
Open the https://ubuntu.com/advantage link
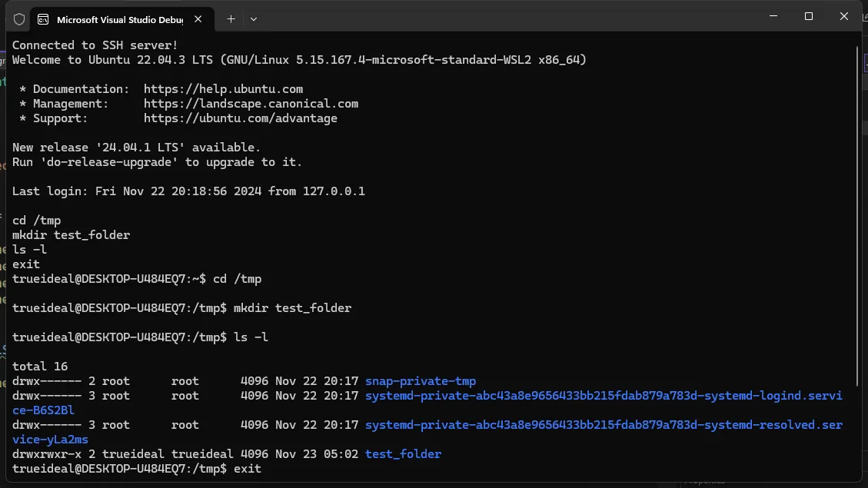coord(240,118)
